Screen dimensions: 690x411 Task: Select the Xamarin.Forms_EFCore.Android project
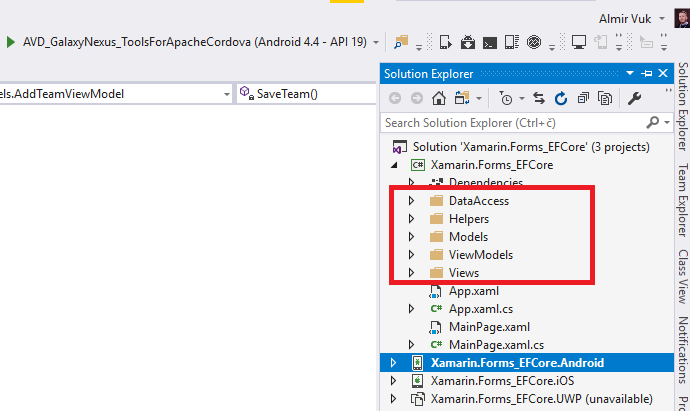(517, 363)
